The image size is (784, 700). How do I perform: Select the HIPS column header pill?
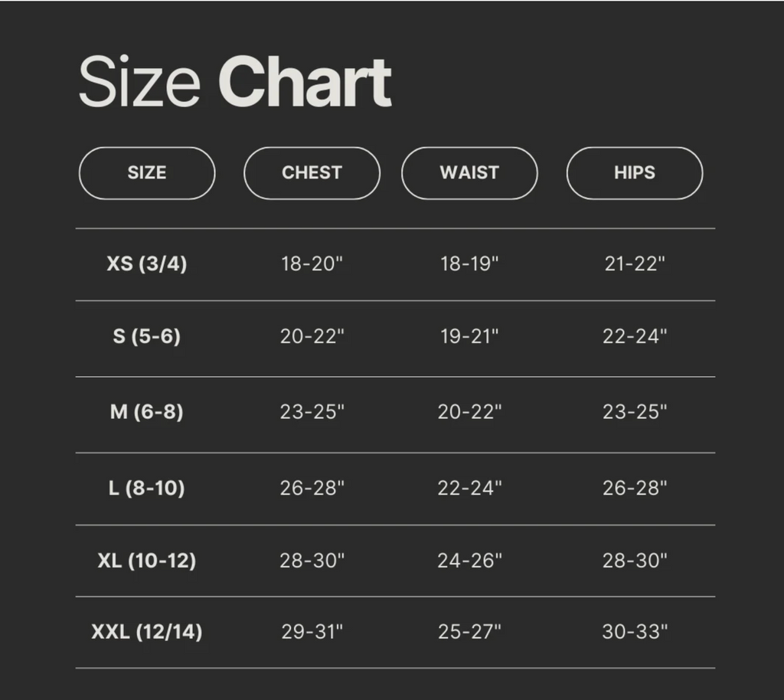[x=635, y=173]
